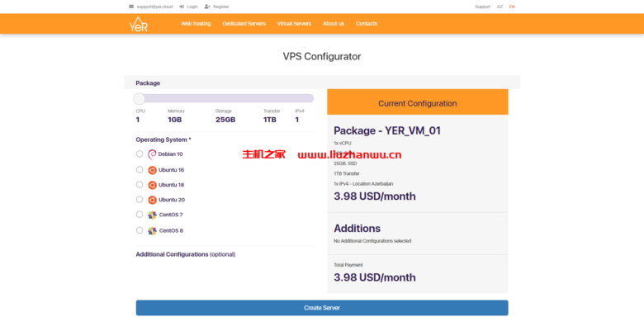This screenshot has width=644, height=317.
Task: Open the Virtual Servers menu
Action: (x=294, y=24)
